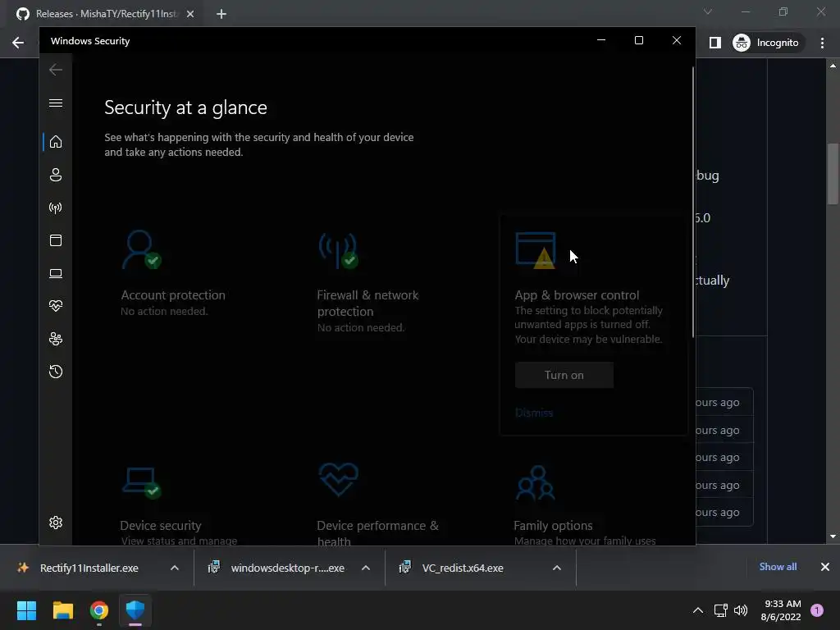The image size is (840, 630).
Task: Open downloaded Rectify11Installer.exe
Action: pyautogui.click(x=89, y=568)
